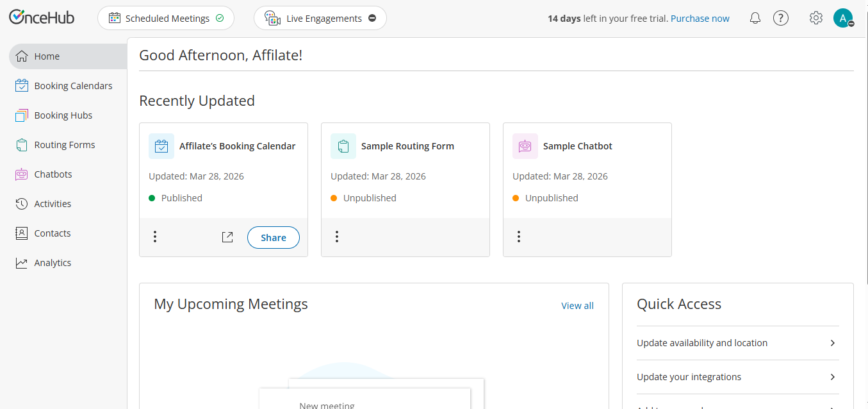Screen dimensions: 868x409
Task: Click the My Upcoming Meetings heading
Action: coord(231,304)
